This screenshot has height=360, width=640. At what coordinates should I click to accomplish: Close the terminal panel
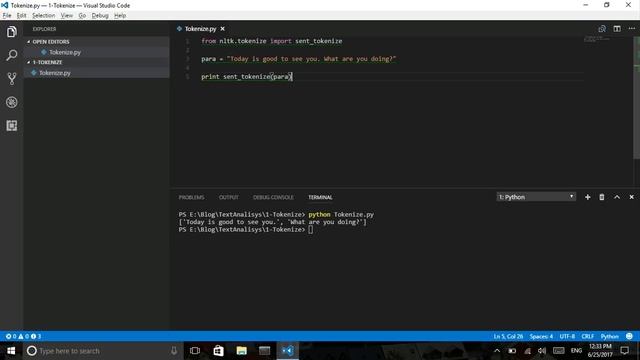pos(631,197)
